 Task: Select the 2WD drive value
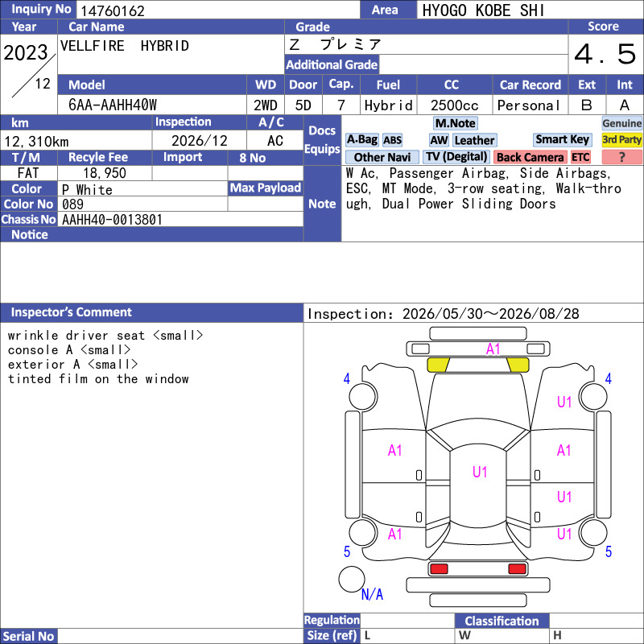(266, 105)
